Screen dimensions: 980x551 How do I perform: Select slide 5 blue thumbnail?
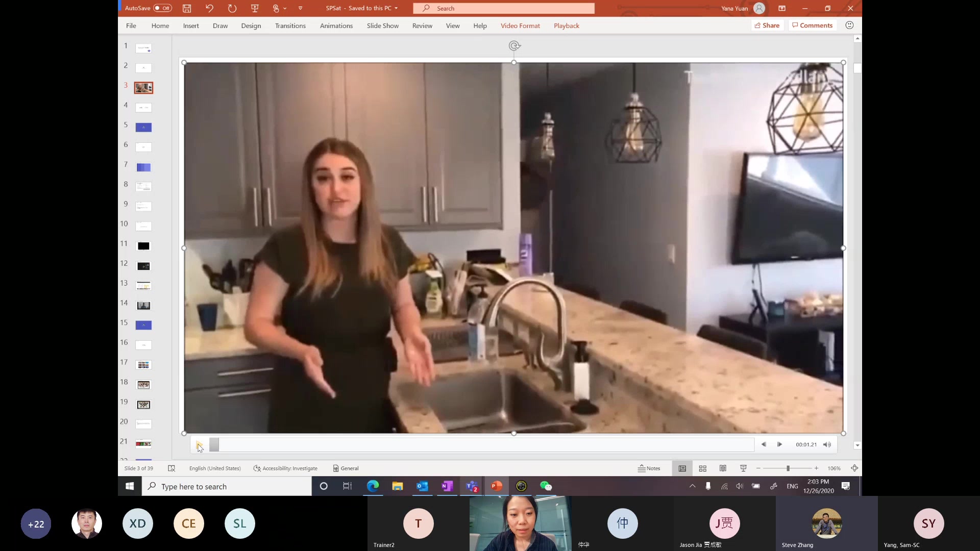pyautogui.click(x=143, y=128)
